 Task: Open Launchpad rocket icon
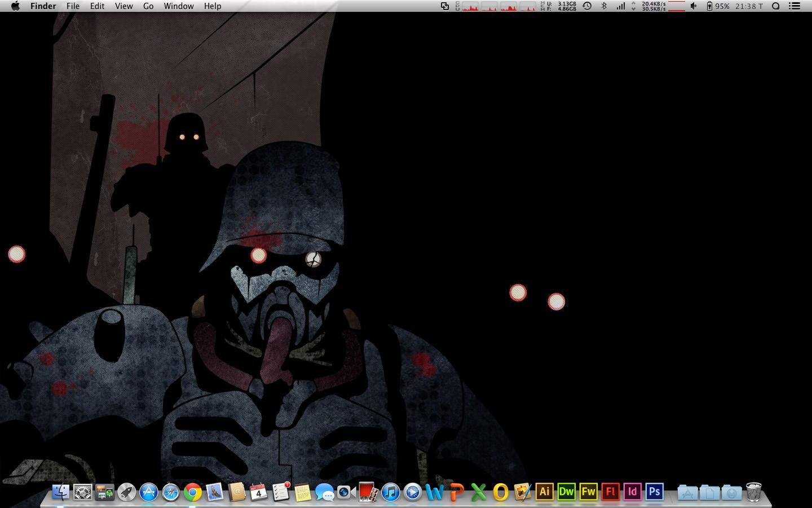[x=127, y=492]
